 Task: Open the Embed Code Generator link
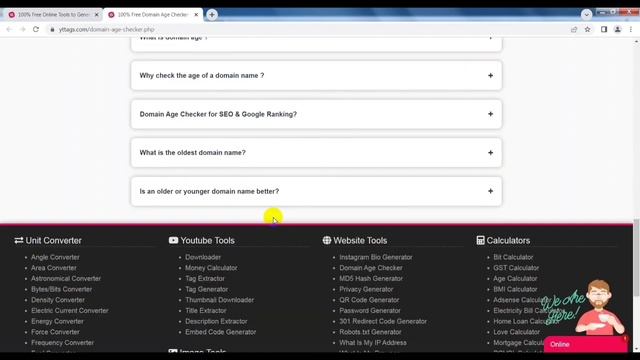coord(220,332)
